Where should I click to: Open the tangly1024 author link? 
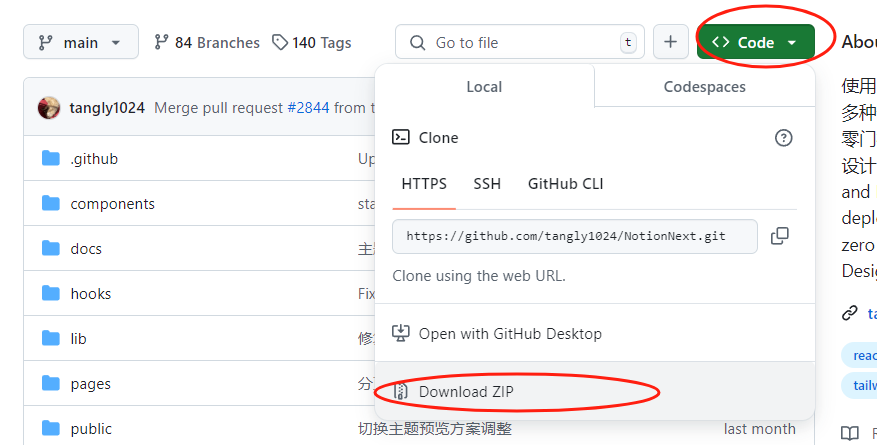click(107, 107)
